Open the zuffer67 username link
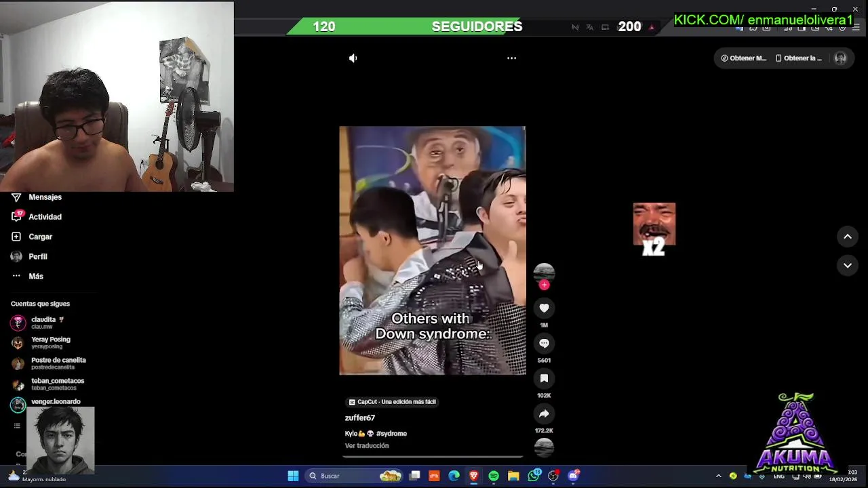868x488 pixels. point(359,418)
